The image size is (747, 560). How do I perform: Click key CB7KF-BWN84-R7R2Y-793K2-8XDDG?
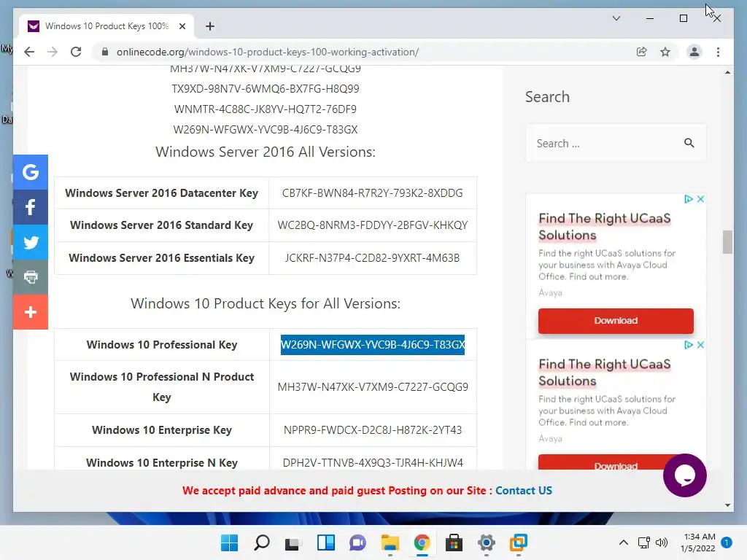point(373,192)
